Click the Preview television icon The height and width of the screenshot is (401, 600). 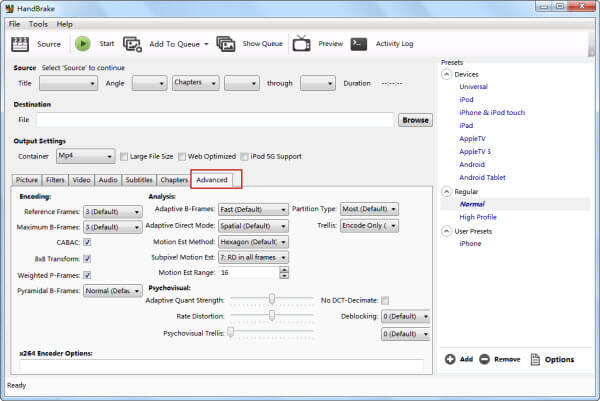pos(302,44)
